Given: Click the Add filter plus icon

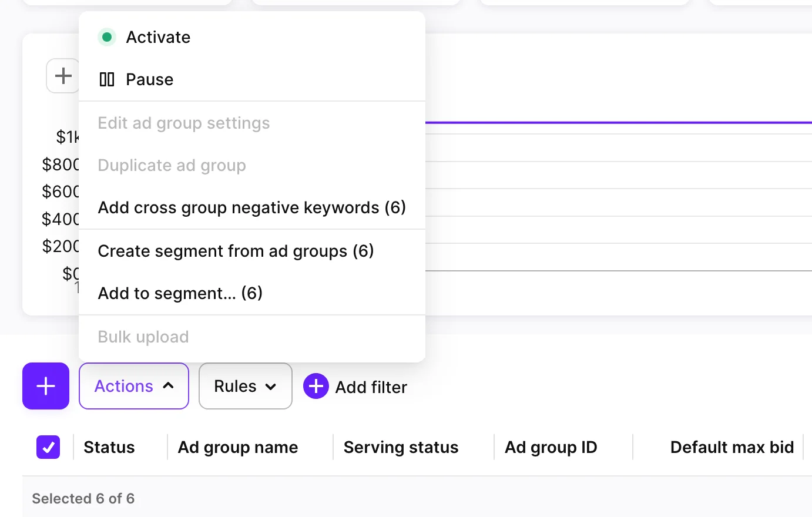Looking at the screenshot, I should point(316,387).
